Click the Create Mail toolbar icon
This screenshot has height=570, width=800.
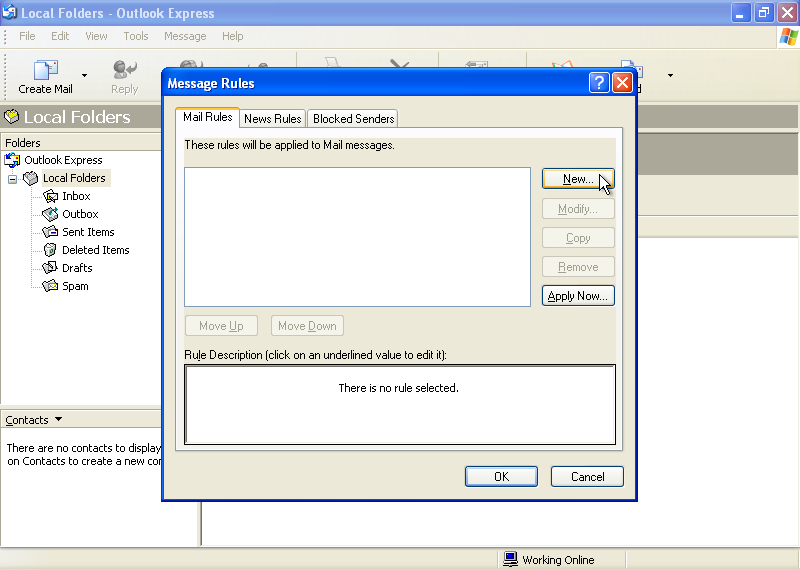tap(45, 70)
